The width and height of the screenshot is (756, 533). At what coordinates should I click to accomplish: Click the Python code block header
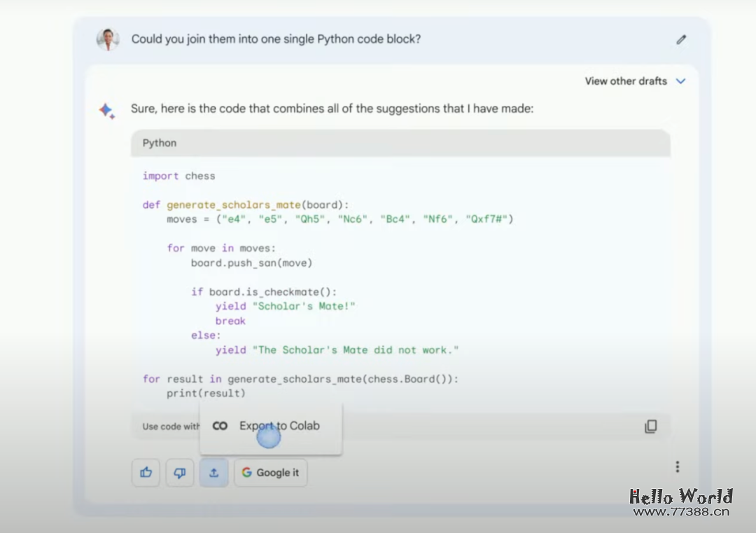[400, 143]
